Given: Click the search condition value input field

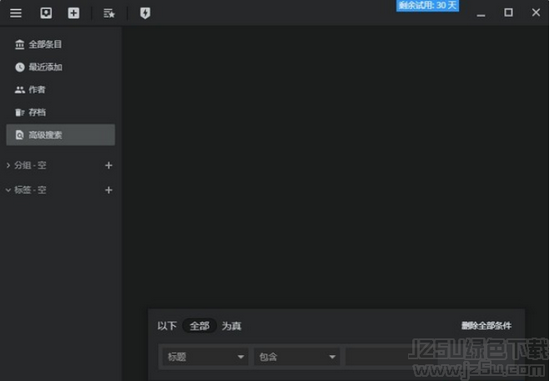Looking at the screenshot, I should [430, 357].
